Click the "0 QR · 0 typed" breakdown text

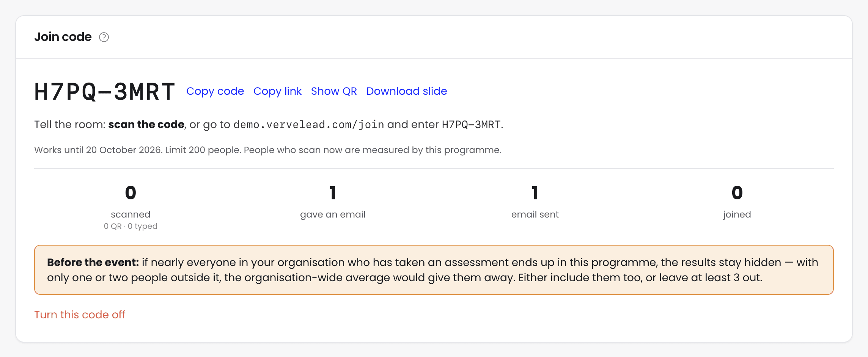pyautogui.click(x=131, y=226)
